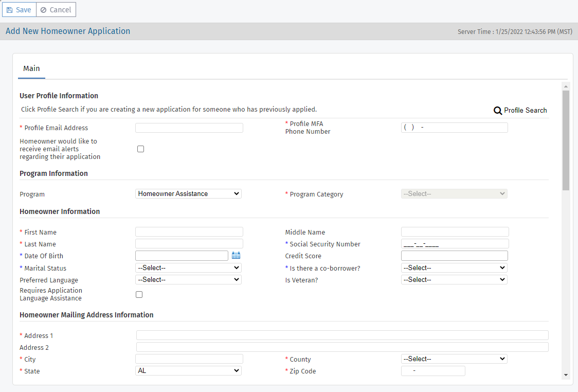Click the Profile Search magnifier icon
The width and height of the screenshot is (578, 392).
tap(498, 111)
